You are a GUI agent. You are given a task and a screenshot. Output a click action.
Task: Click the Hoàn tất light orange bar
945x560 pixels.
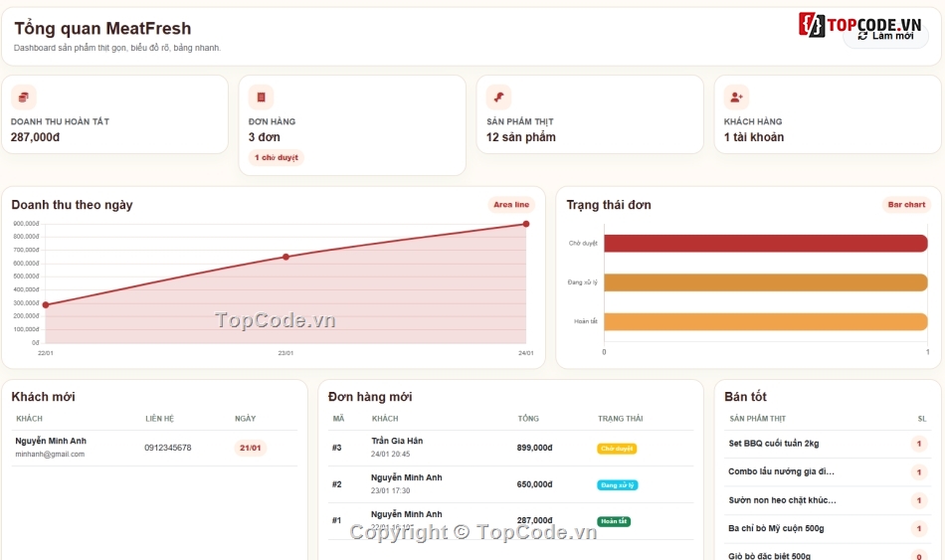[x=765, y=322]
